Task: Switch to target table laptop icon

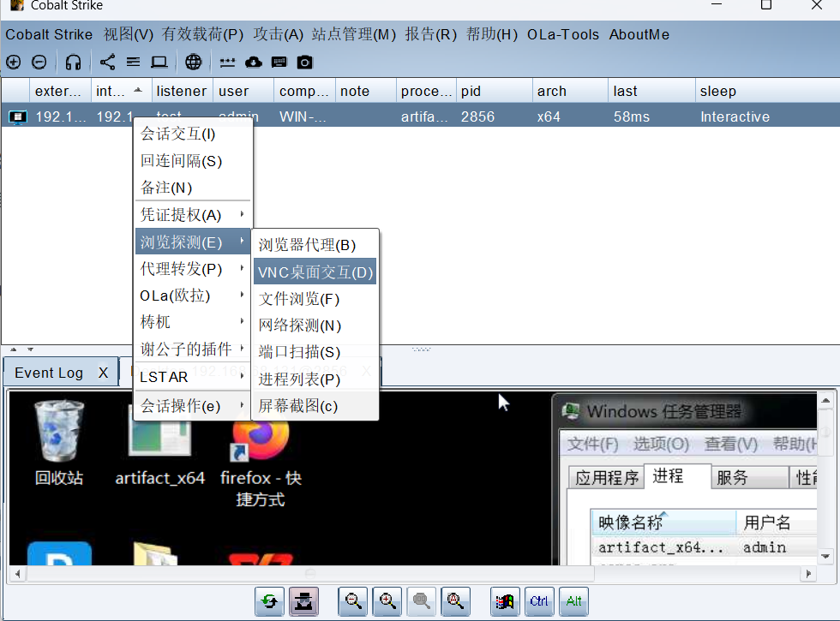Action: (x=159, y=63)
